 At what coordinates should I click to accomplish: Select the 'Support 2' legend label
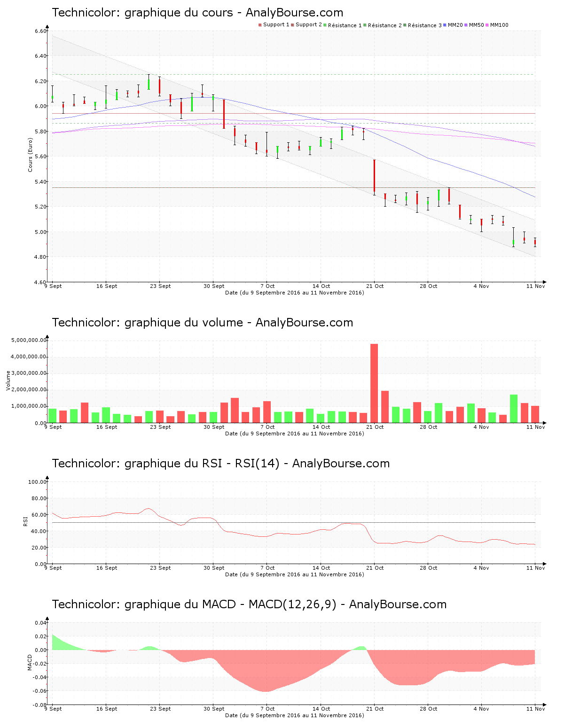pyautogui.click(x=309, y=25)
